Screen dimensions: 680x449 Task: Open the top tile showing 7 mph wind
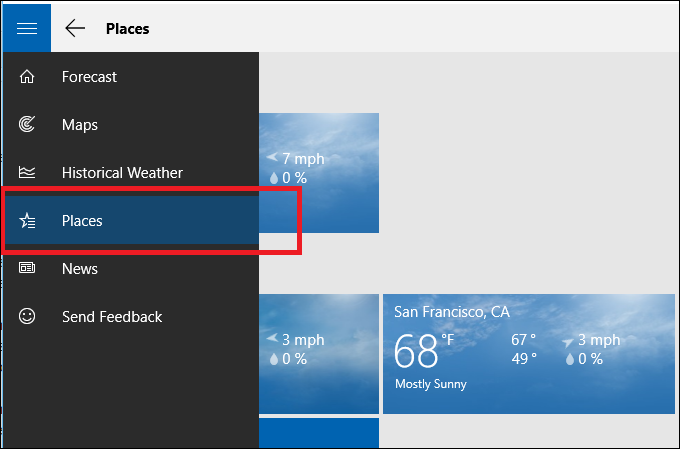pos(318,172)
